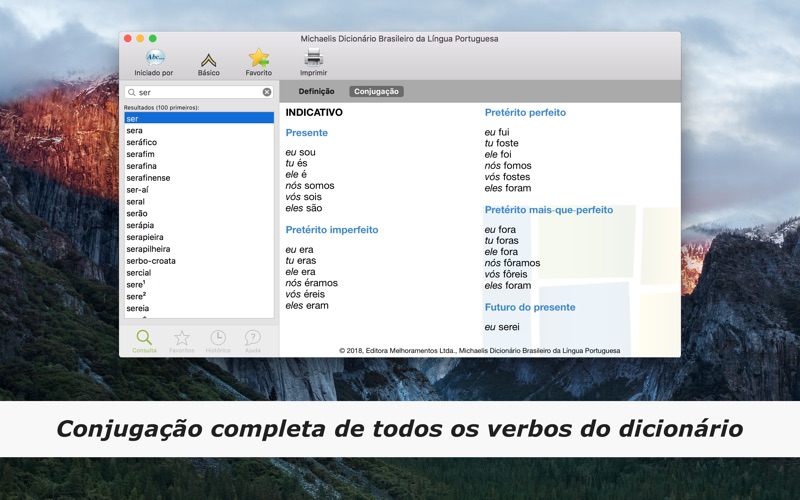Screen dimensions: 800x500
Task: Click the 'nós fôramos' conjugation line
Action: pyautogui.click(x=512, y=263)
